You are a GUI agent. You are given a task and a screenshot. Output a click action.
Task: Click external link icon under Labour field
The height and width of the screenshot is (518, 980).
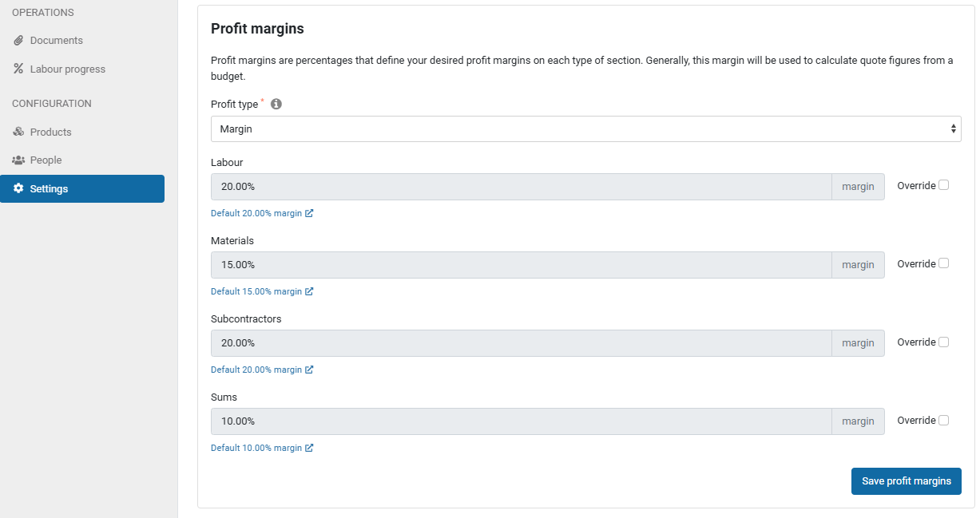(309, 214)
